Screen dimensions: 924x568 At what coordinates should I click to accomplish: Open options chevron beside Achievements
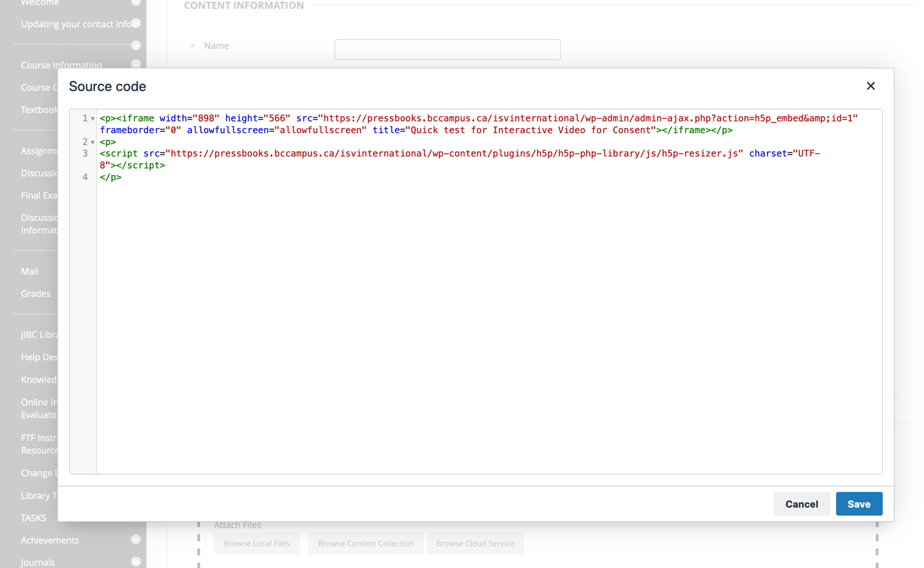(136, 540)
